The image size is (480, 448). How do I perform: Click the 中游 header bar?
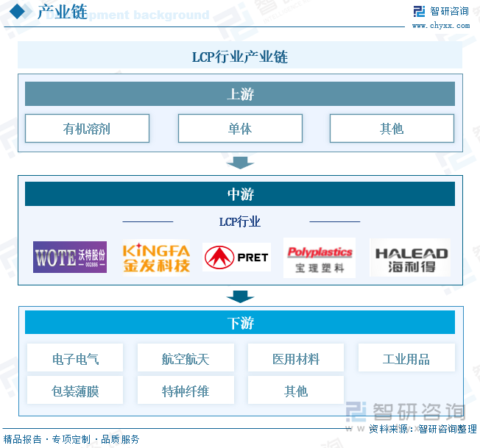(x=240, y=194)
